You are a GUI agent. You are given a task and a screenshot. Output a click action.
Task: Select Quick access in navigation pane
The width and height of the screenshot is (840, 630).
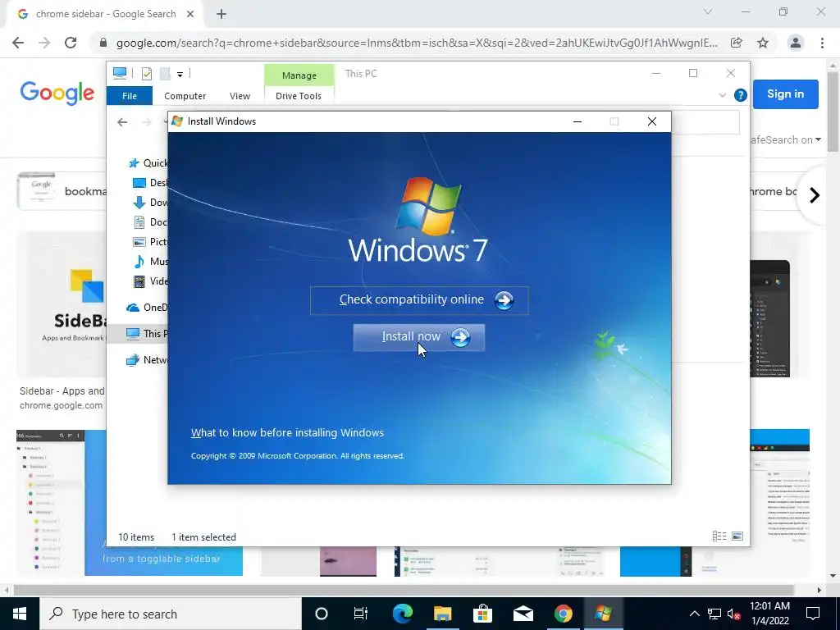[x=148, y=163]
